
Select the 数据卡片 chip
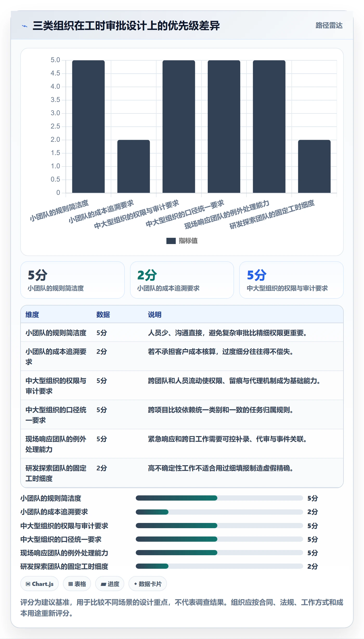(x=147, y=584)
